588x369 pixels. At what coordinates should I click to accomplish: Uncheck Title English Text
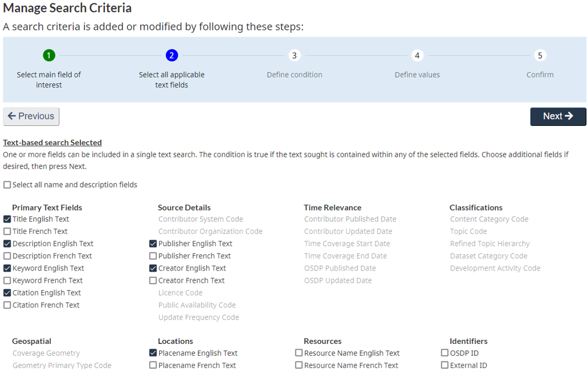click(x=6, y=219)
